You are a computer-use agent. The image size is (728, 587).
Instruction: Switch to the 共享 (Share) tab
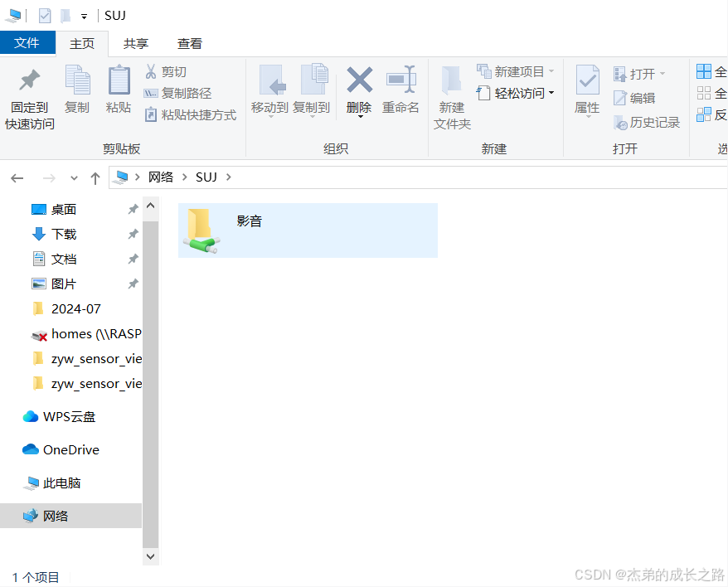click(136, 44)
